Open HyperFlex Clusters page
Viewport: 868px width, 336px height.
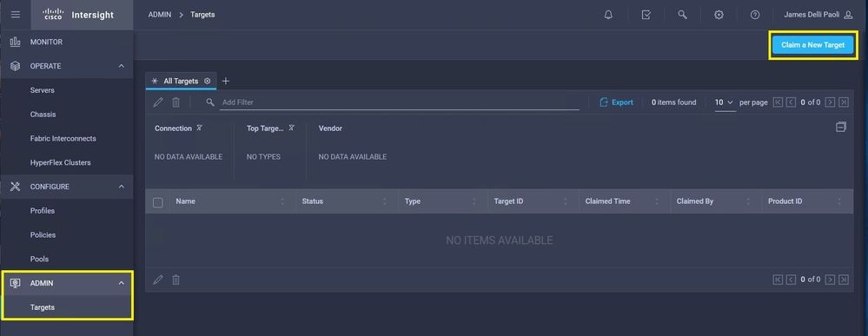pos(60,162)
